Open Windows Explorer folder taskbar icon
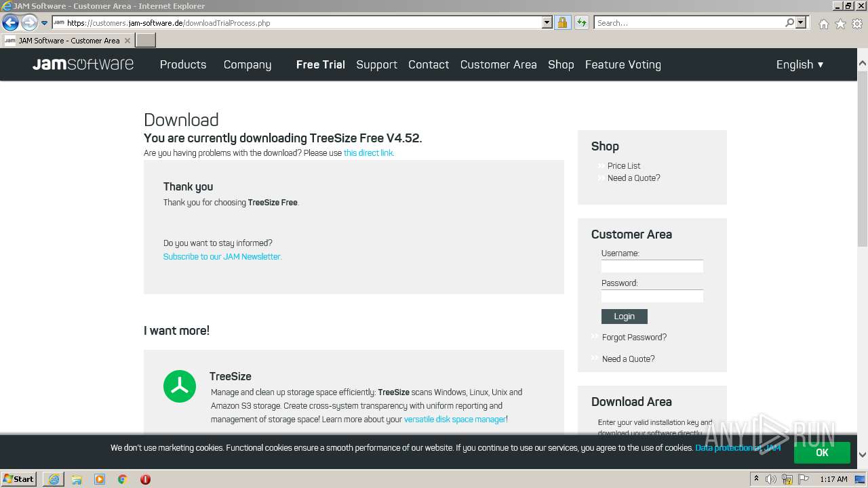Viewport: 868px width, 488px height. coord(77,479)
